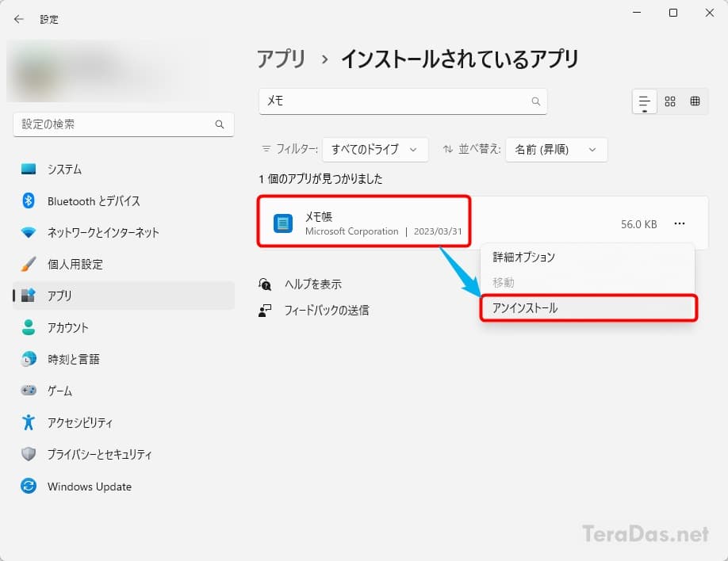Open the three-dot menu for メモ帳
Viewport: 728px width, 561px height.
tap(680, 223)
